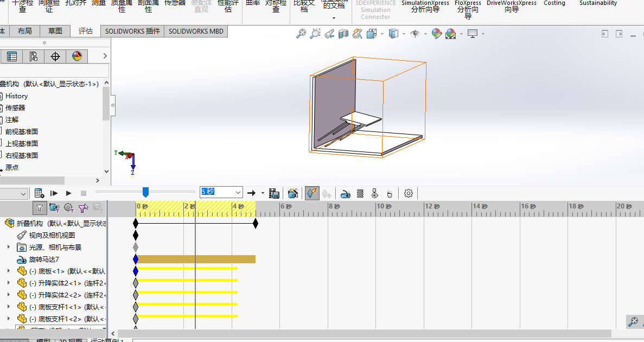Toggle Filter Selected in motion tree

click(83, 207)
